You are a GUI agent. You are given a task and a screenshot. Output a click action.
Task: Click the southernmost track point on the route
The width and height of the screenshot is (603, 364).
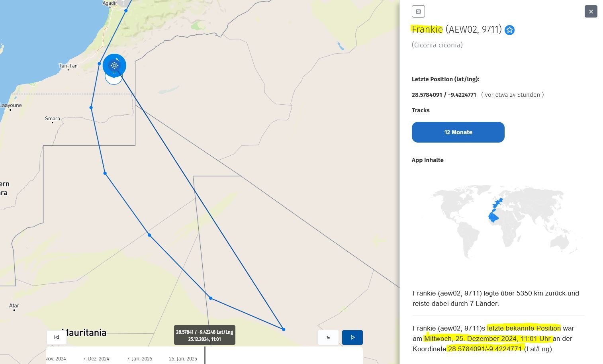pyautogui.click(x=284, y=329)
